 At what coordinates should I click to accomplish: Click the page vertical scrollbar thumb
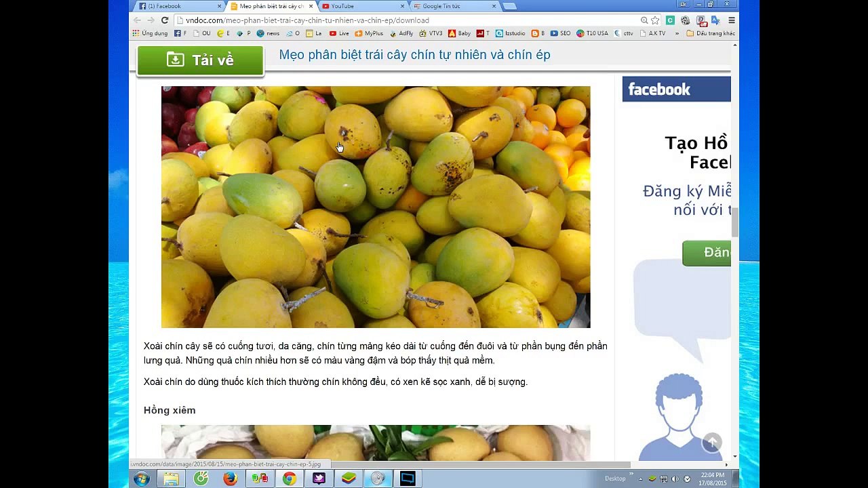735,223
